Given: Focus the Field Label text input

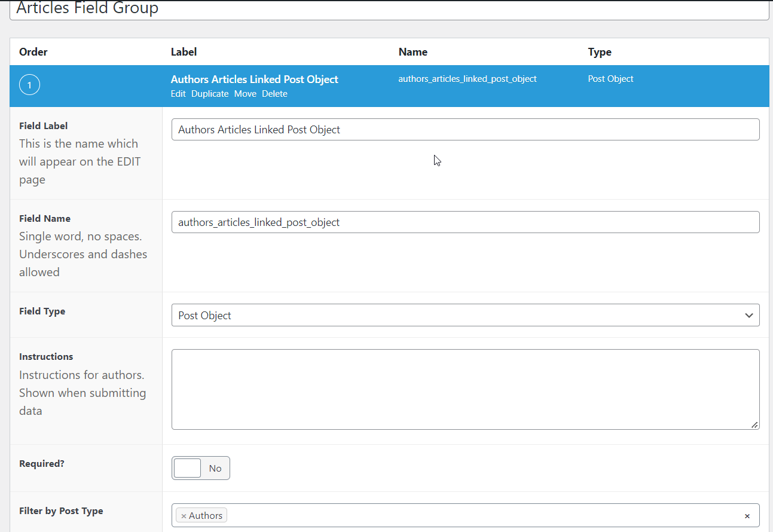Looking at the screenshot, I should [465, 130].
